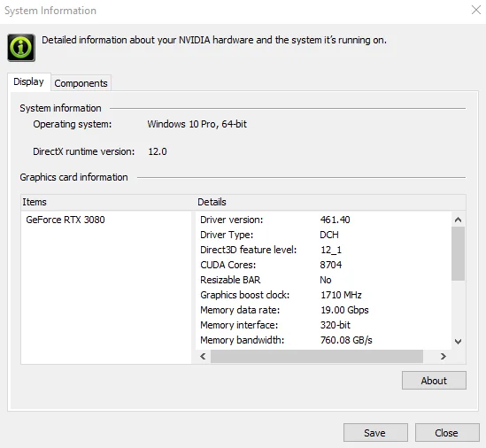Screen dimensions: 486x448
Task: Click the Direct3D feature level value 12_1
Action: tap(331, 250)
